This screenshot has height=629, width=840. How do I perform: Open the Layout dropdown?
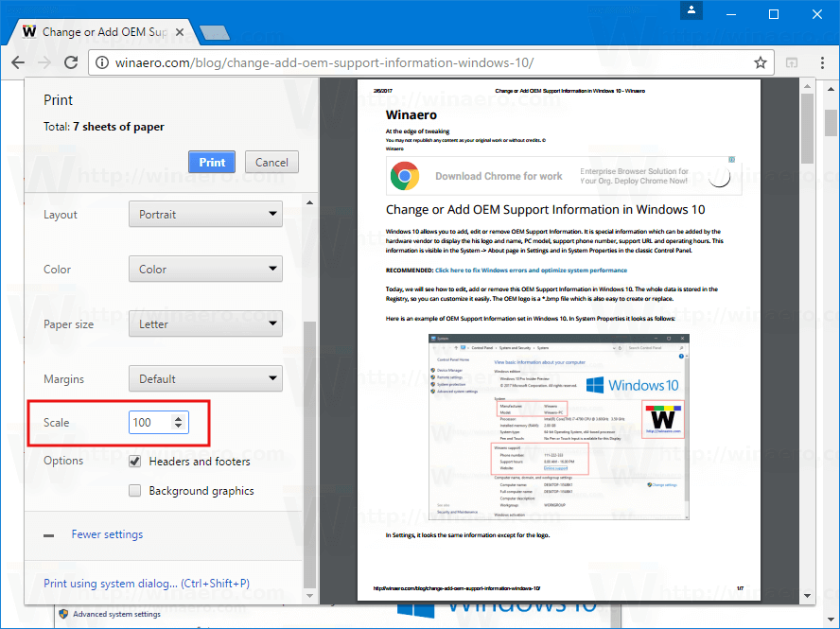(x=205, y=214)
